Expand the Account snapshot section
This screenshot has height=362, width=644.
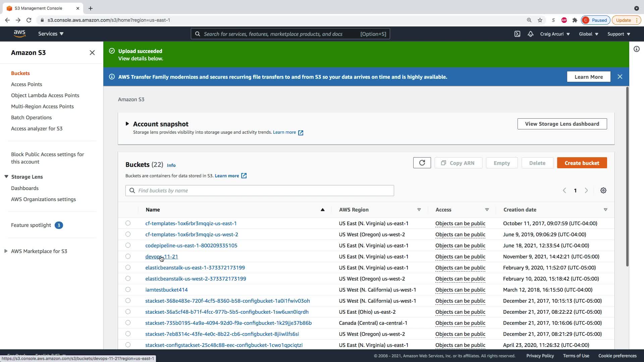coord(127,124)
